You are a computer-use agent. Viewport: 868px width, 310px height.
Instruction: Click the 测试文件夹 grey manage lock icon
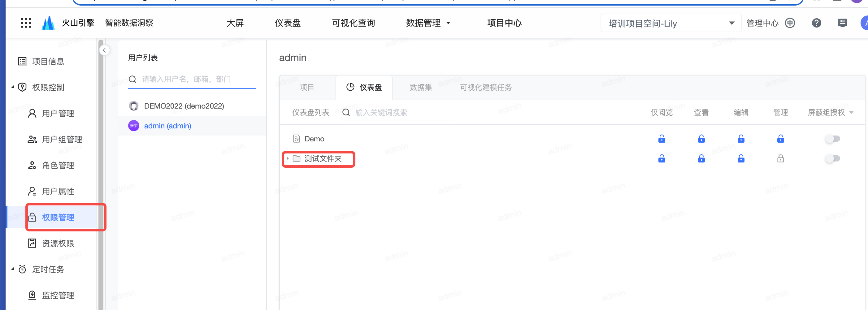(x=780, y=158)
